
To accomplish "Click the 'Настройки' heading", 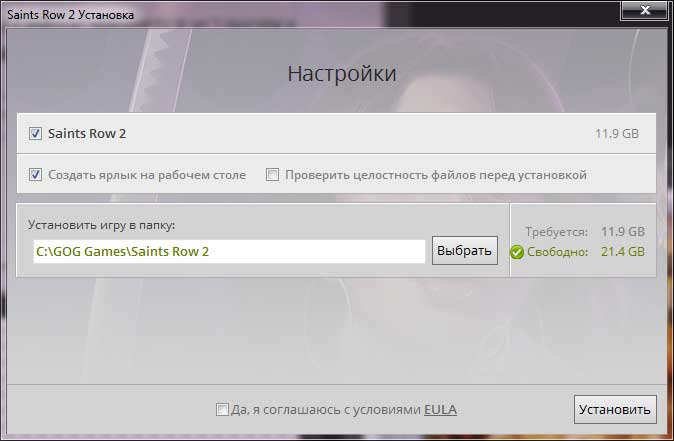I will [x=342, y=74].
